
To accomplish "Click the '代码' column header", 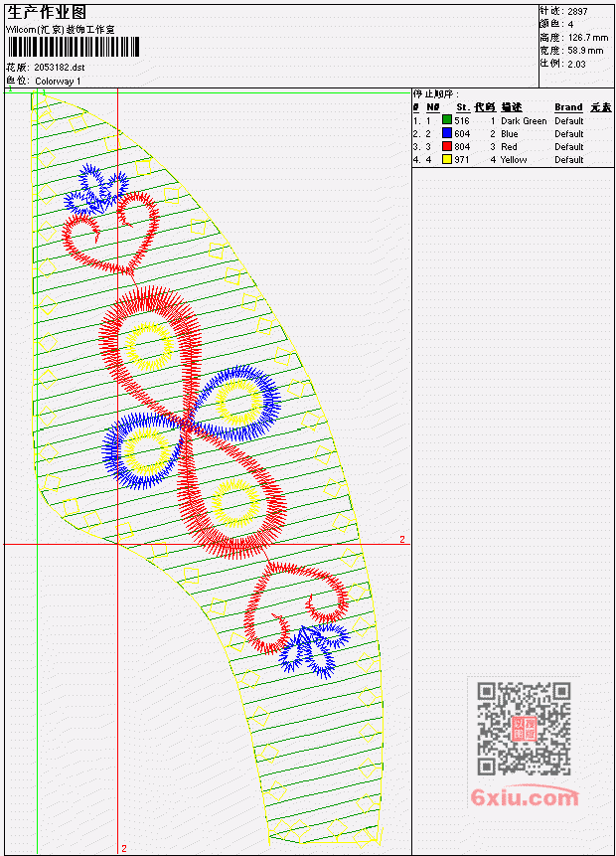I will [x=485, y=107].
